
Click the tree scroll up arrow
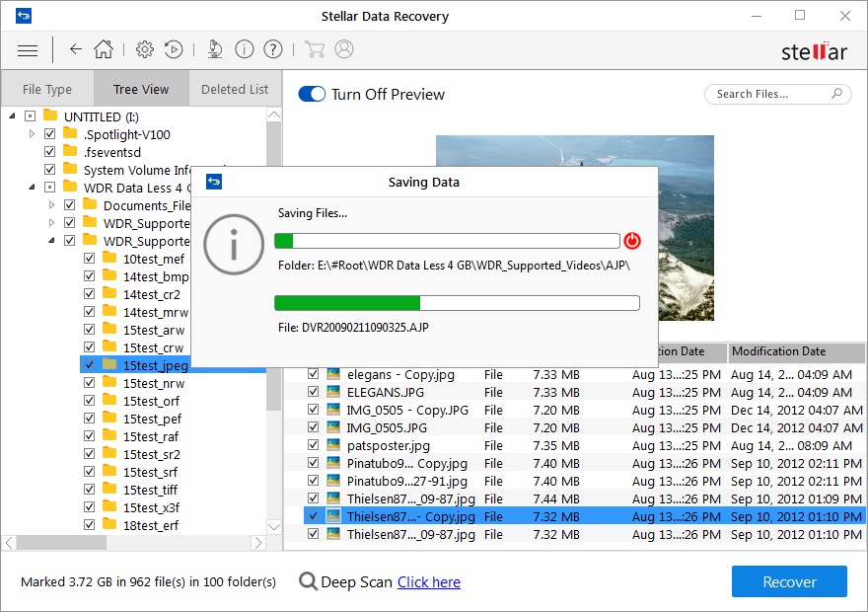pyautogui.click(x=274, y=115)
